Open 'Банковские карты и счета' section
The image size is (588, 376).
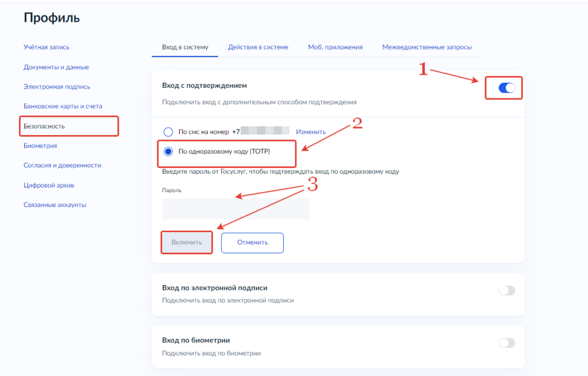tap(63, 106)
